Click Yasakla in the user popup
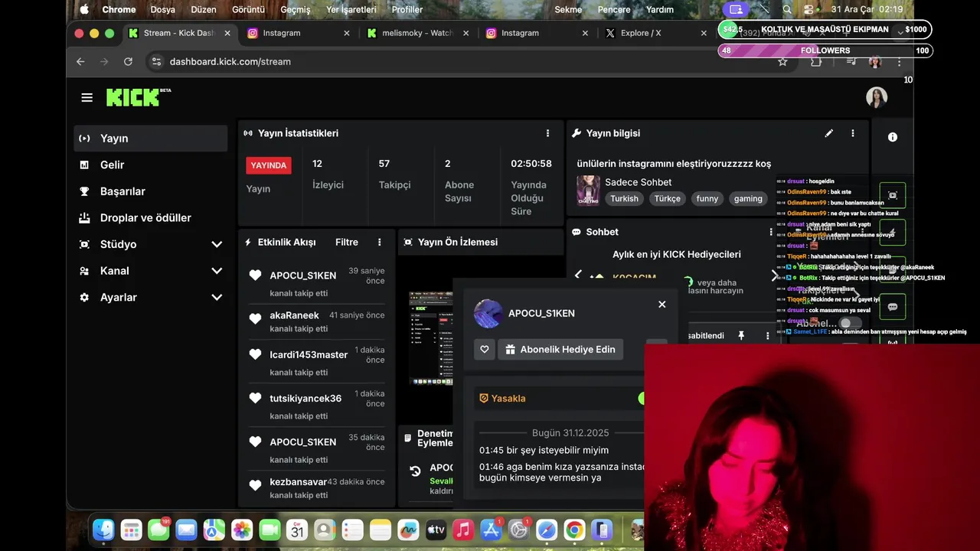Image resolution: width=980 pixels, height=551 pixels. pos(502,398)
